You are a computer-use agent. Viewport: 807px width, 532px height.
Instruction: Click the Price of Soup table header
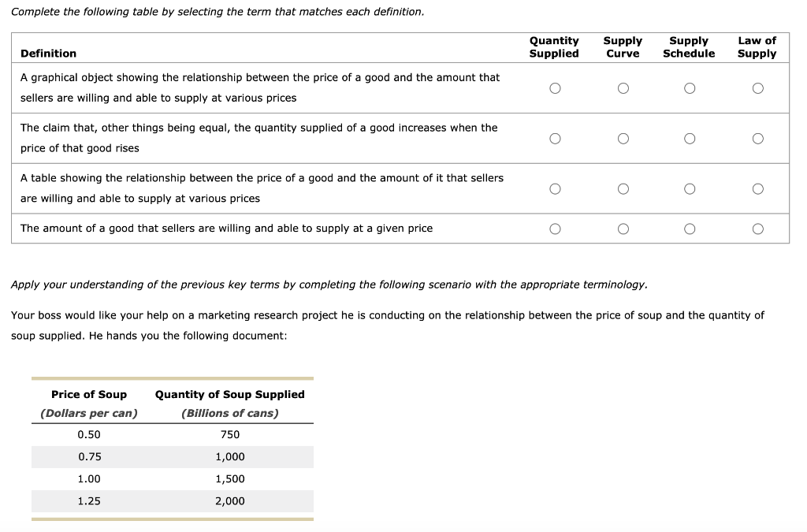pyautogui.click(x=89, y=394)
